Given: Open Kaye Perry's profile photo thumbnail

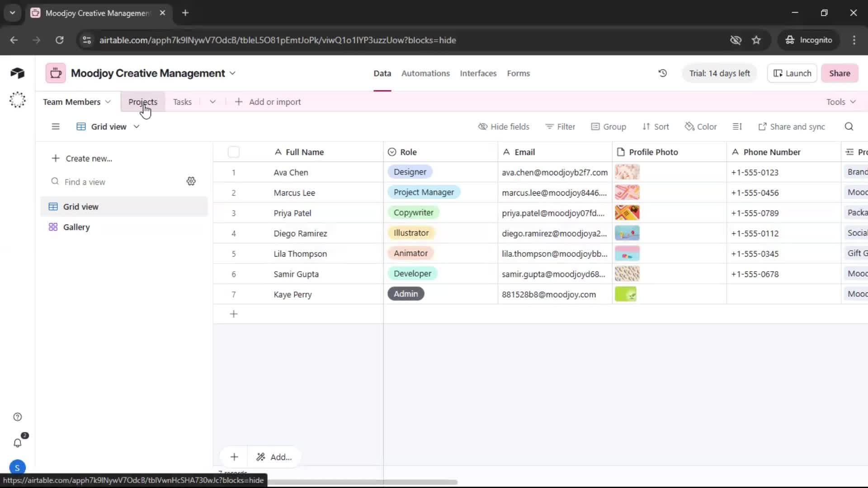Looking at the screenshot, I should pyautogui.click(x=626, y=294).
